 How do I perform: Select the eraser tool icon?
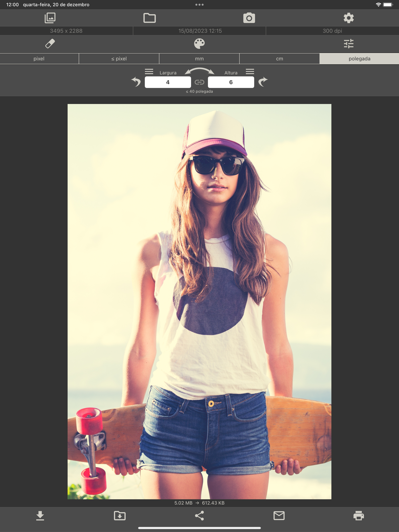[x=50, y=44]
